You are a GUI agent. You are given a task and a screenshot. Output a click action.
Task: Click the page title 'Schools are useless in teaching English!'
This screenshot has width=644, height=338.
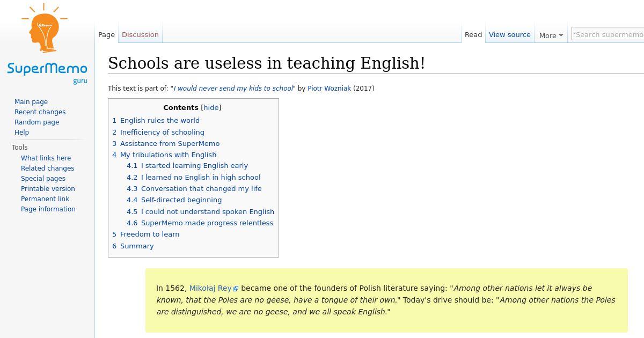pyautogui.click(x=267, y=63)
